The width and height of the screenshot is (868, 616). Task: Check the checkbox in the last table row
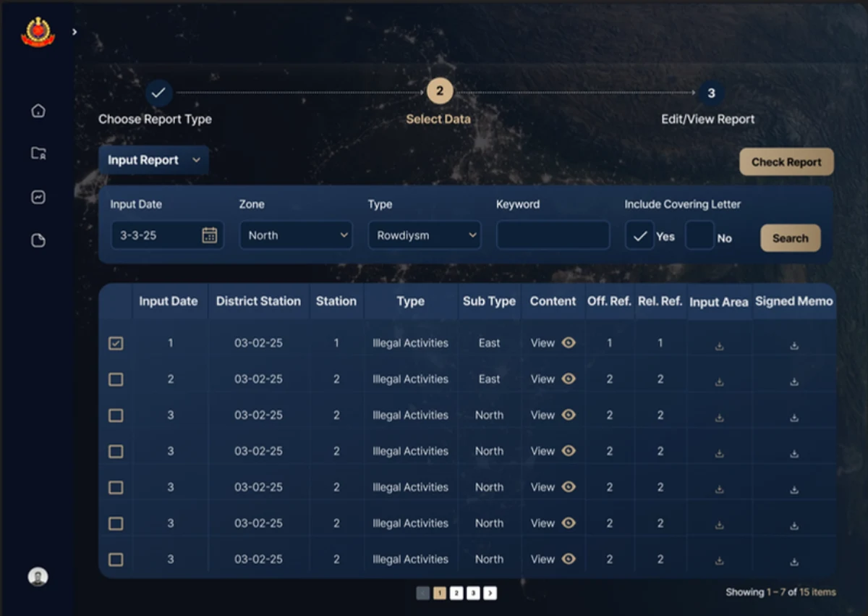click(x=116, y=560)
